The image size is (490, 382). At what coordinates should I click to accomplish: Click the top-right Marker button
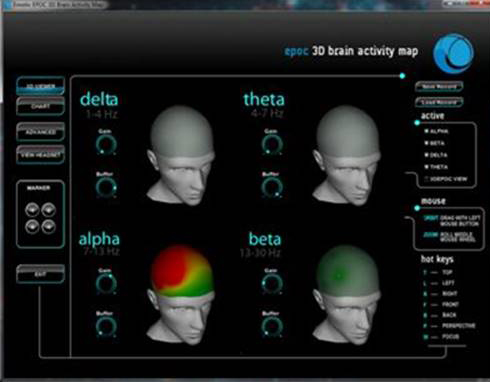(x=49, y=210)
